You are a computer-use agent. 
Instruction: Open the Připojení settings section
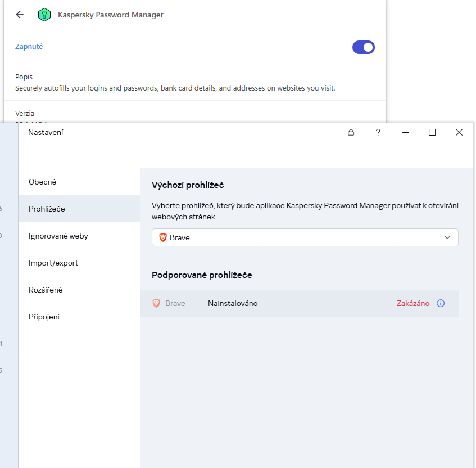coord(44,317)
